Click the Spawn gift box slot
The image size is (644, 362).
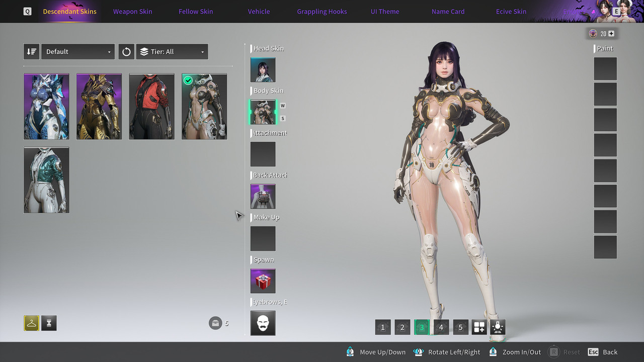pyautogui.click(x=263, y=281)
